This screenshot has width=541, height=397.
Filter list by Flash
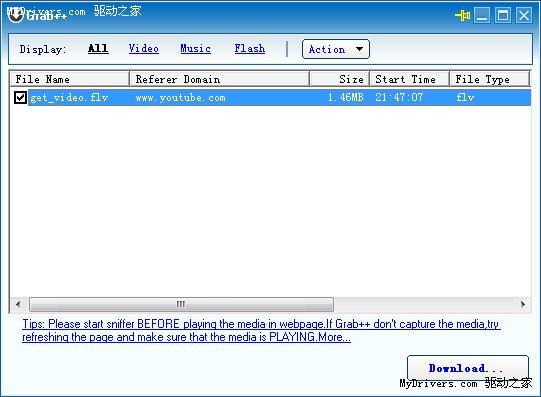249,49
